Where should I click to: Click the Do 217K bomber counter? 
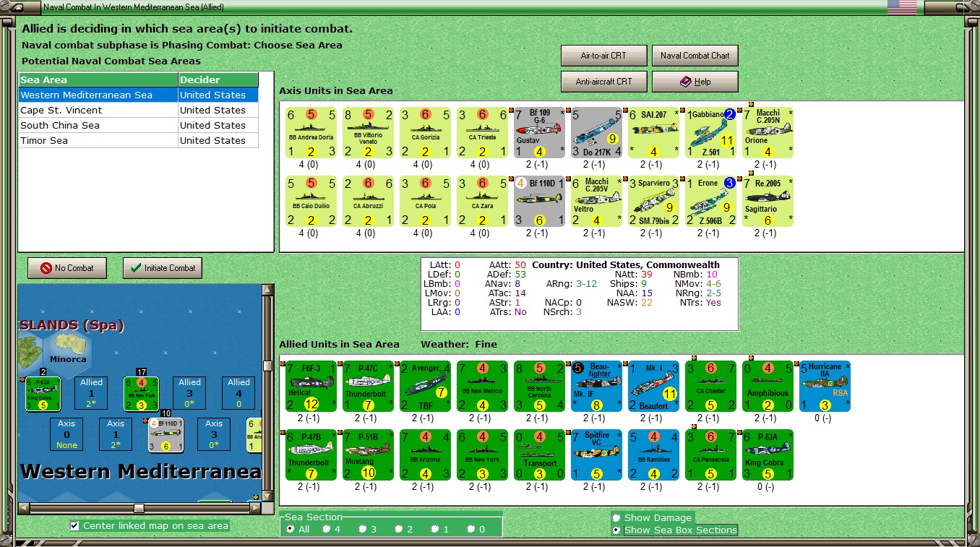596,133
